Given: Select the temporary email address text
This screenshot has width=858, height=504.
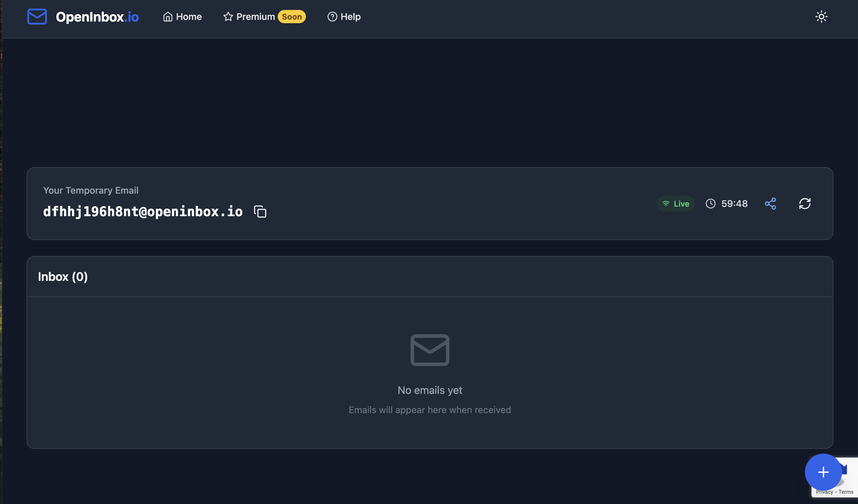Looking at the screenshot, I should click(x=143, y=211).
